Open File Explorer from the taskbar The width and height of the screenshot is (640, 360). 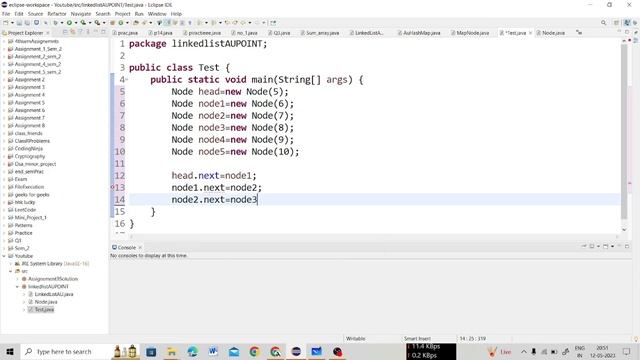click(x=171, y=351)
